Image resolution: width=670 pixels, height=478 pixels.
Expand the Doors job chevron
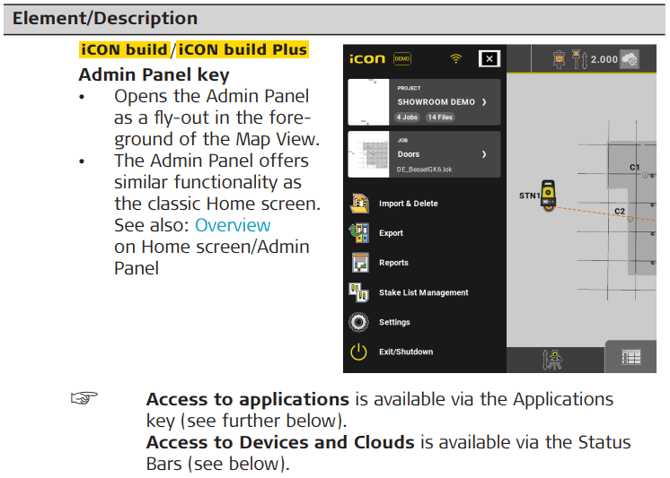coord(484,155)
